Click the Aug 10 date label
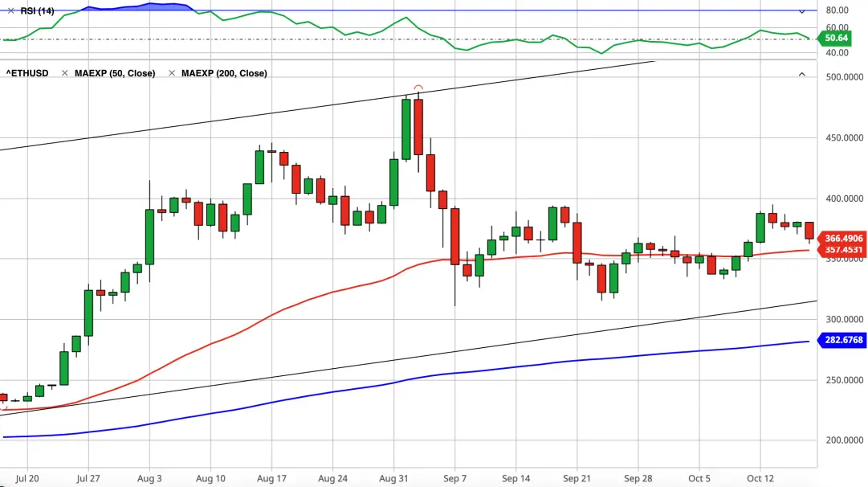This screenshot has height=487, width=868. (210, 478)
